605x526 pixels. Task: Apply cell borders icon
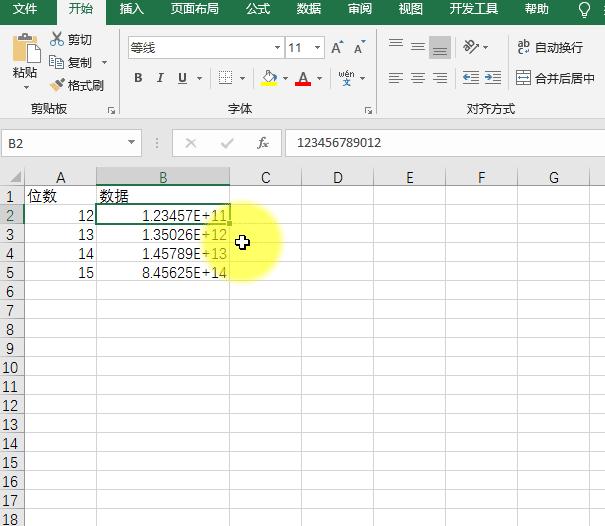click(x=225, y=78)
